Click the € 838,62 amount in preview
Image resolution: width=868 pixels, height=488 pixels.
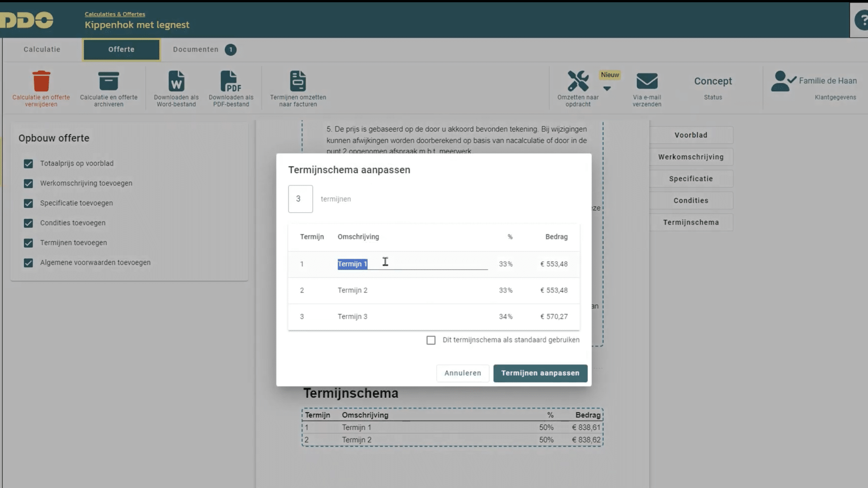point(586,440)
